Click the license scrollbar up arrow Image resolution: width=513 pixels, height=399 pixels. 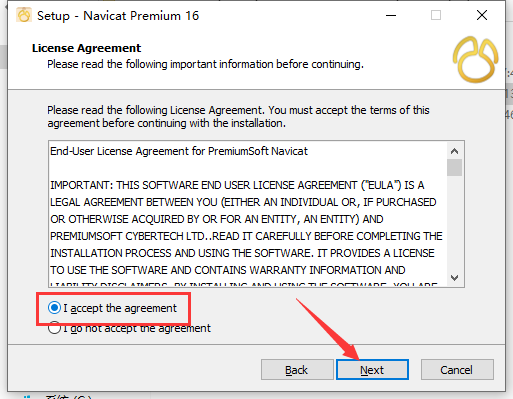coord(454,151)
